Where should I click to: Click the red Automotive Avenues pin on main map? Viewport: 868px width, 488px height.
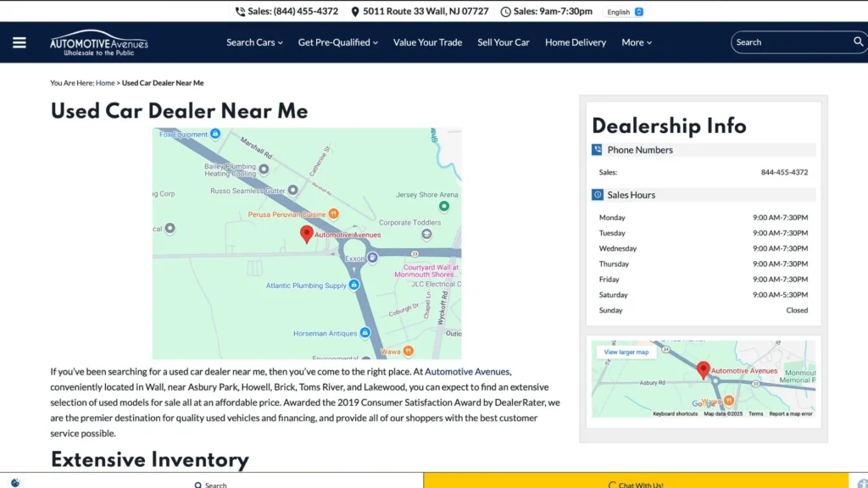click(307, 234)
